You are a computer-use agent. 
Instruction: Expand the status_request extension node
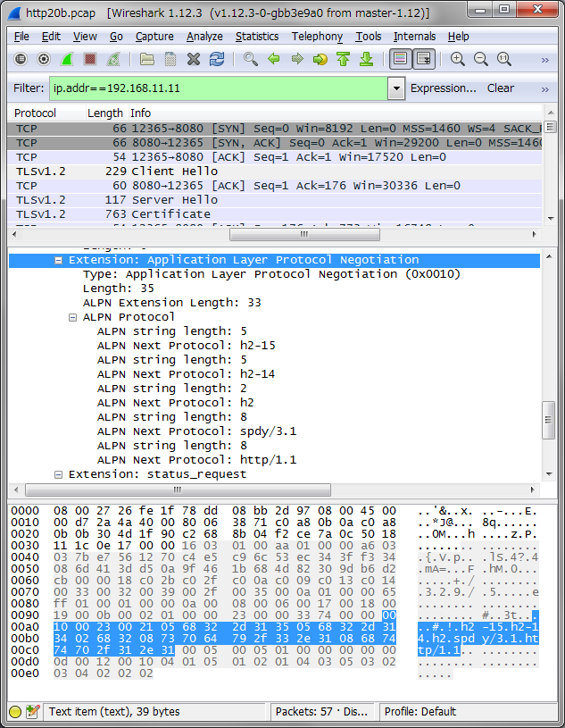58,474
